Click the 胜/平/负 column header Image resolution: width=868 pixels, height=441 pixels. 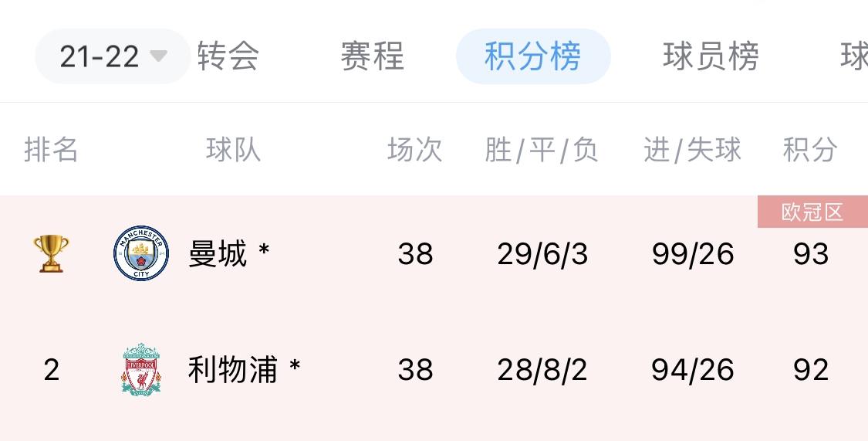542,149
